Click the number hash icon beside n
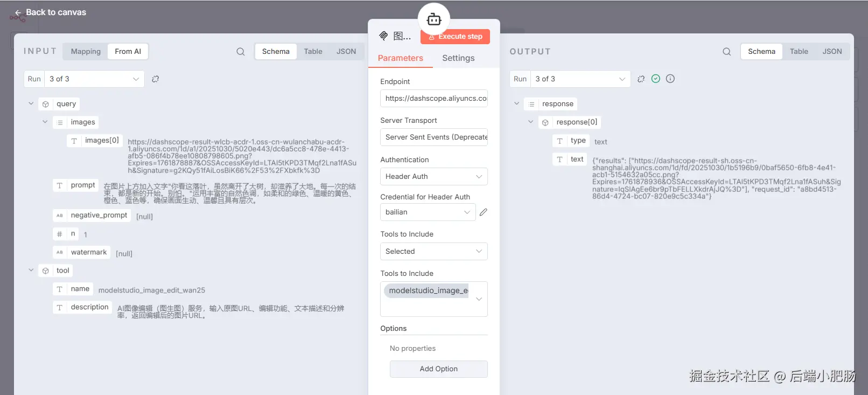This screenshot has height=395, width=868. pos(60,234)
